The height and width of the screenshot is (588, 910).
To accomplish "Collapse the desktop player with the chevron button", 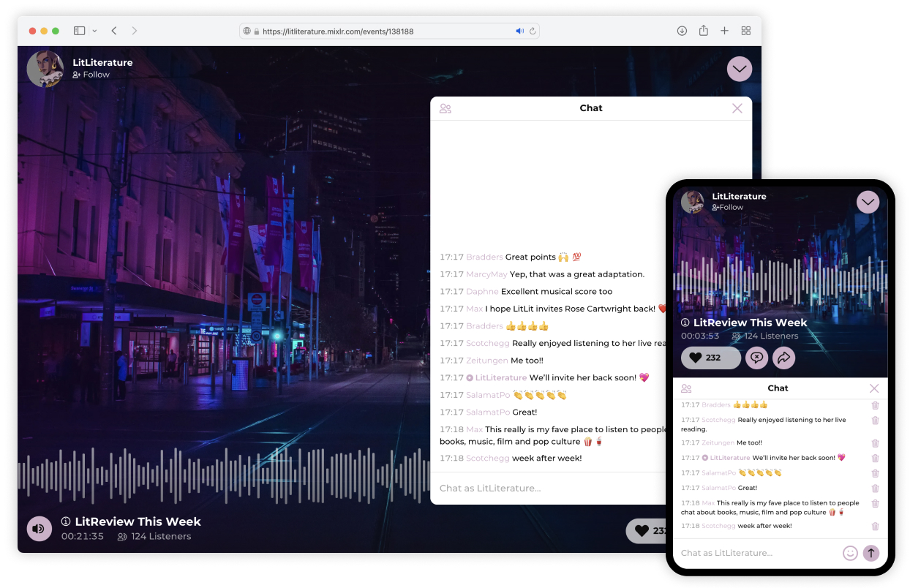I will [x=740, y=69].
